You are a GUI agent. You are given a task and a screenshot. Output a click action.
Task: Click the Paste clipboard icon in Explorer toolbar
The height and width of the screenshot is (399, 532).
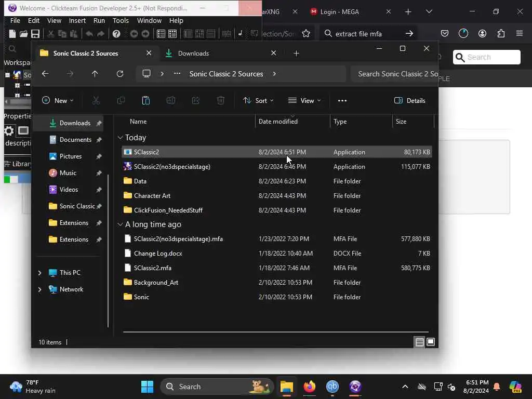coord(146,100)
